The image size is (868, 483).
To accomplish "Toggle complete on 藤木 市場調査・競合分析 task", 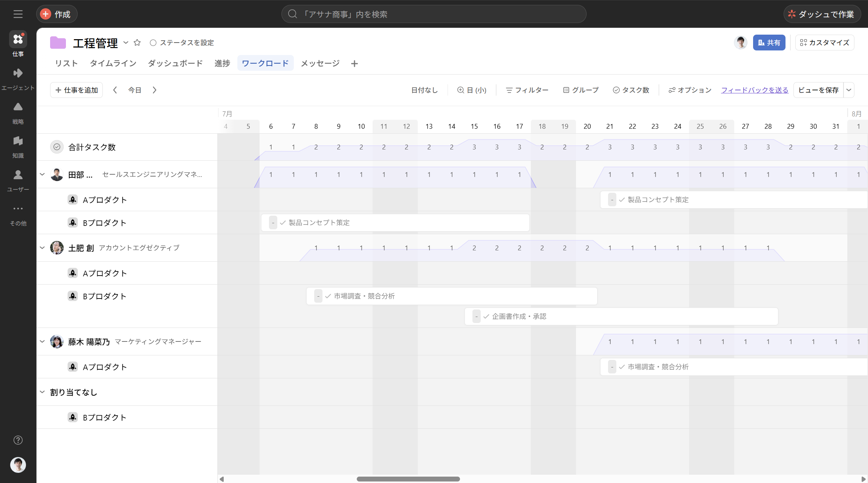I will click(x=622, y=367).
